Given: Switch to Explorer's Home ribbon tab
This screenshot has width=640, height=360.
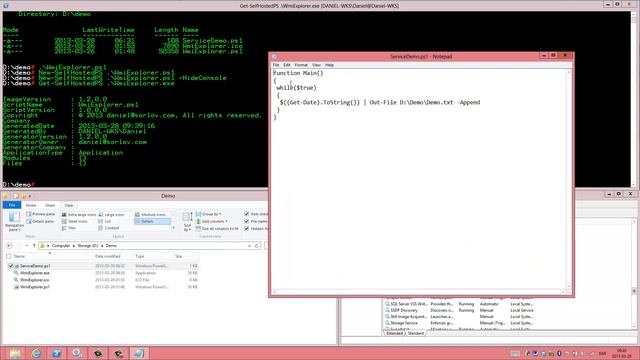Looking at the screenshot, I should 31,205.
